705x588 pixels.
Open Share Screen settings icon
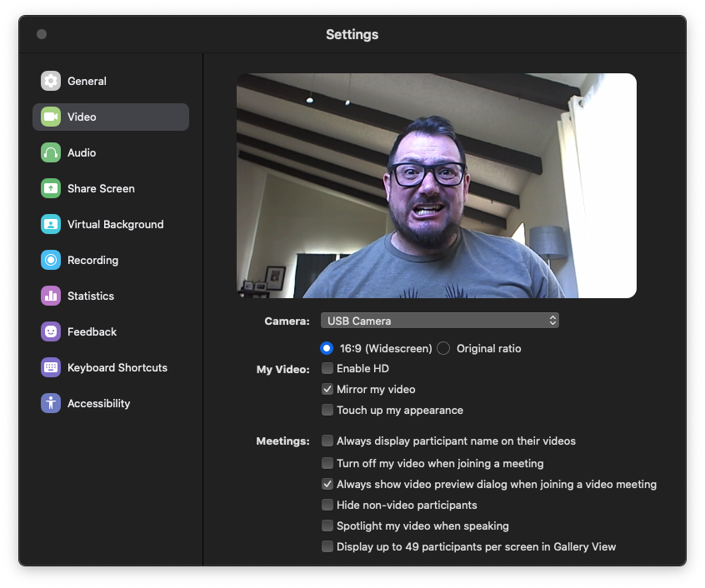click(51, 188)
